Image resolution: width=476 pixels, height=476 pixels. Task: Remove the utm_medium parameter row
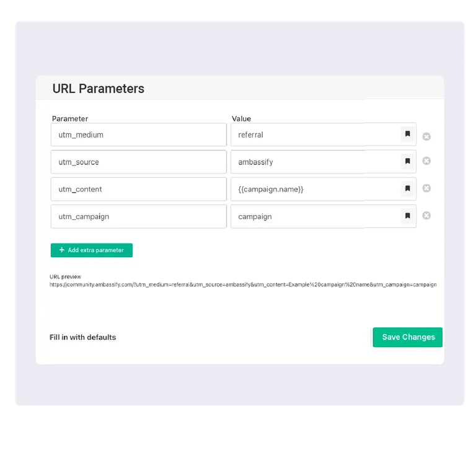coord(426,136)
